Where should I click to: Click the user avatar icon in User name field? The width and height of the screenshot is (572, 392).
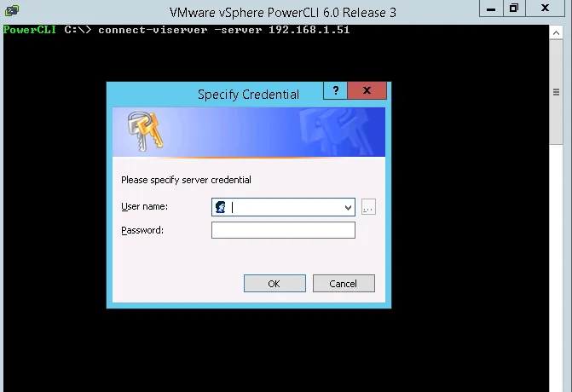coord(220,207)
